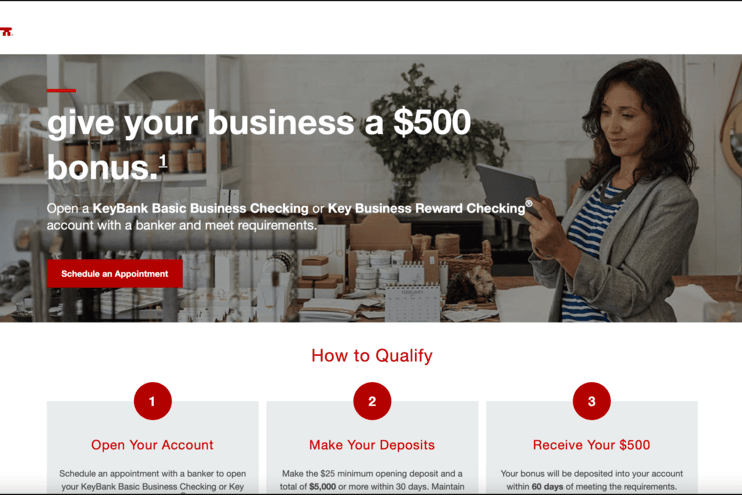Click the red step 1 circle
The width and height of the screenshot is (742, 495).
pos(152,401)
